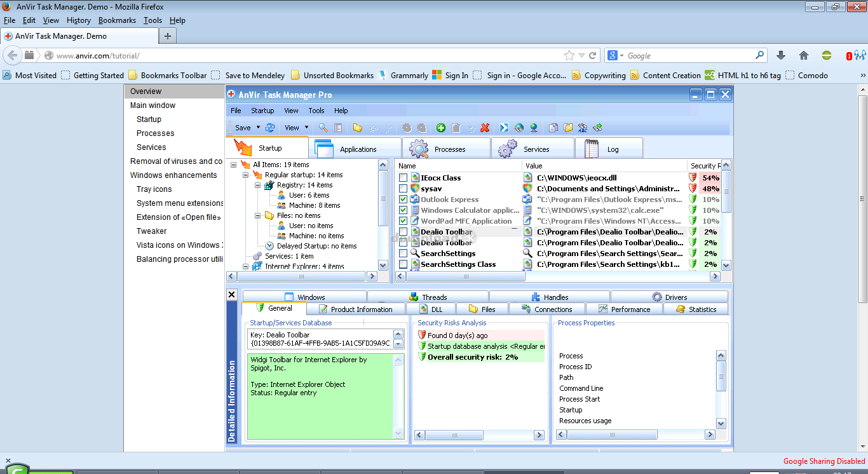This screenshot has width=868, height=474.
Task: Close the Detailed Information panel with X
Action: (232, 295)
